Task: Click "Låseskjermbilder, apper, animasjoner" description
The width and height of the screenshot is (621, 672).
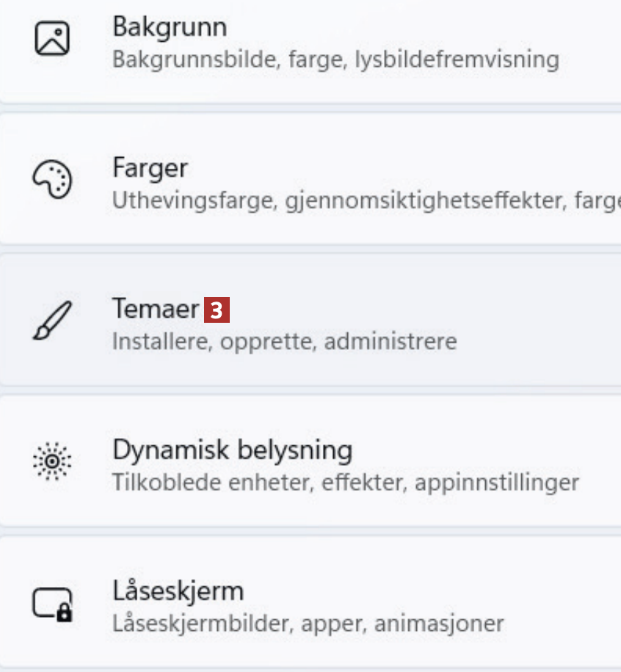Action: pos(308,624)
